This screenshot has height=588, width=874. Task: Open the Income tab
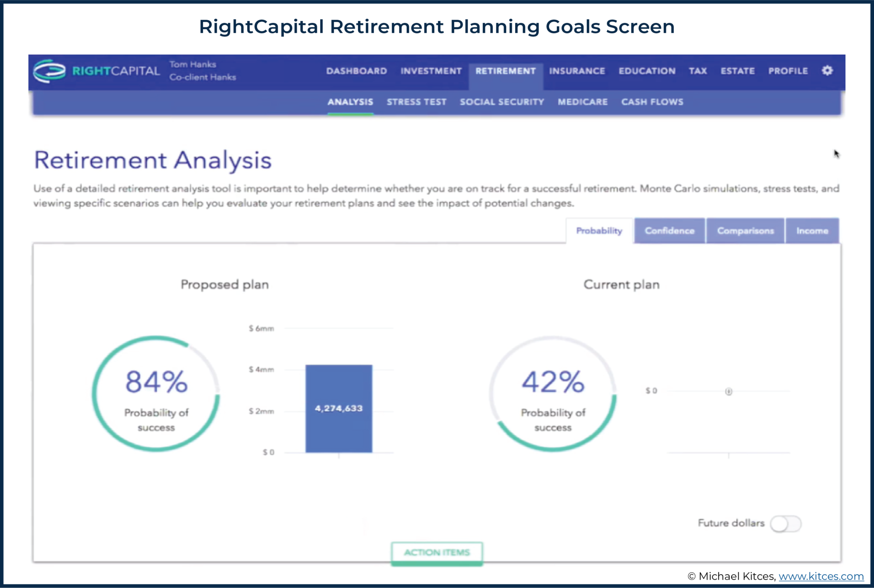coord(812,230)
